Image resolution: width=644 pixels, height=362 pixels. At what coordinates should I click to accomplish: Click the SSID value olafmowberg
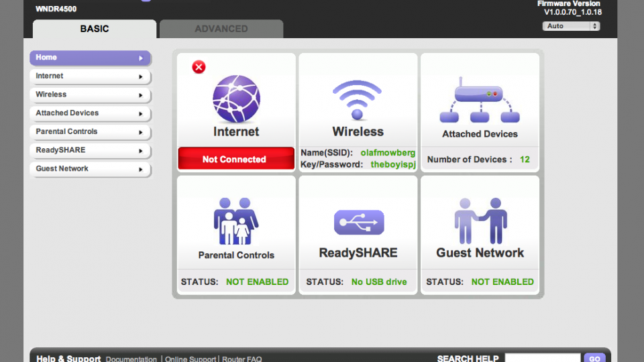tap(388, 153)
